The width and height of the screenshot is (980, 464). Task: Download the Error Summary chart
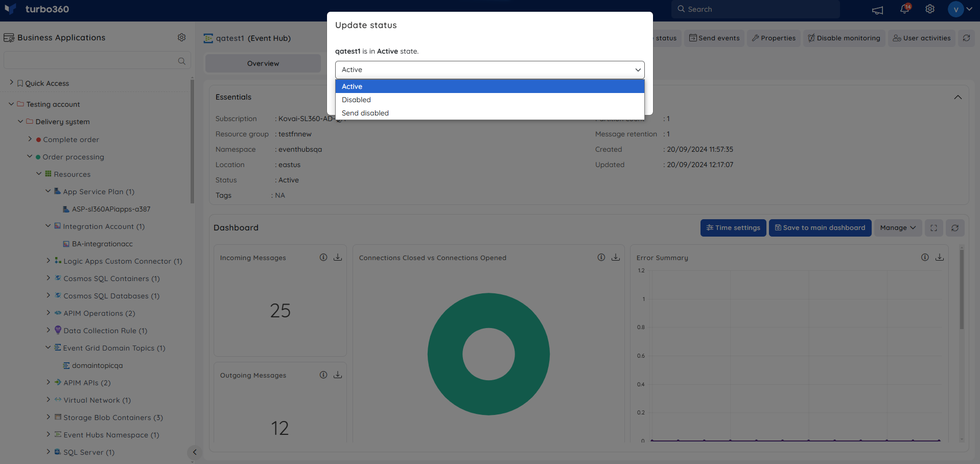coord(940,258)
